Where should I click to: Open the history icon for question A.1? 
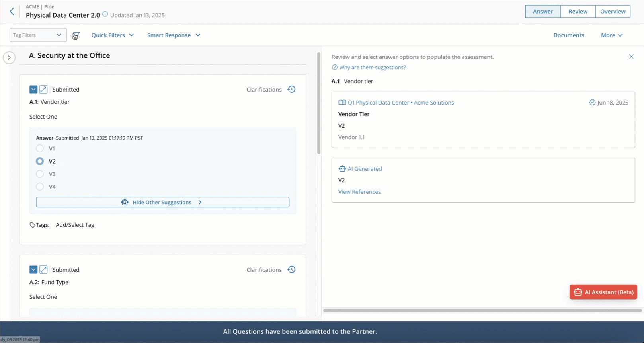click(291, 89)
